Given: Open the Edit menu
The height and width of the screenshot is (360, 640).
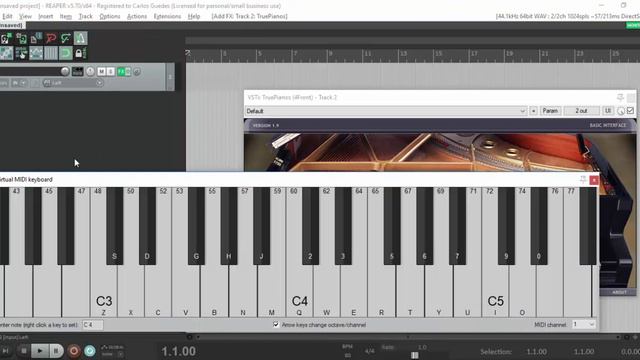Looking at the screenshot, I should pos(7,16).
